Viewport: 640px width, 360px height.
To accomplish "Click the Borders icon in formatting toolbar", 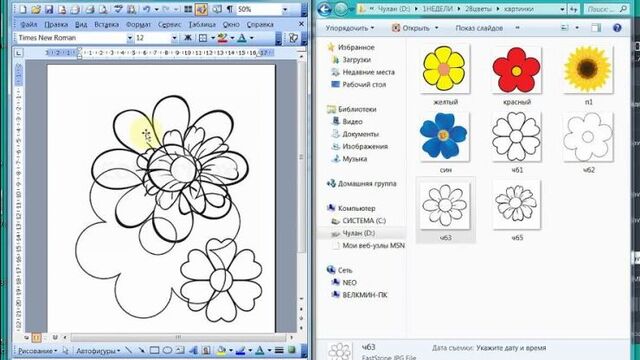I will [203, 38].
